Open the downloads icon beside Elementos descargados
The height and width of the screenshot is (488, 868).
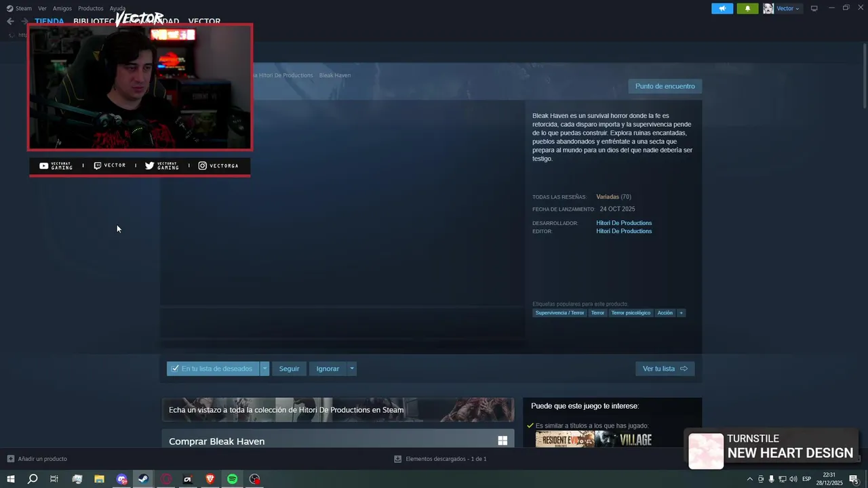tap(398, 459)
